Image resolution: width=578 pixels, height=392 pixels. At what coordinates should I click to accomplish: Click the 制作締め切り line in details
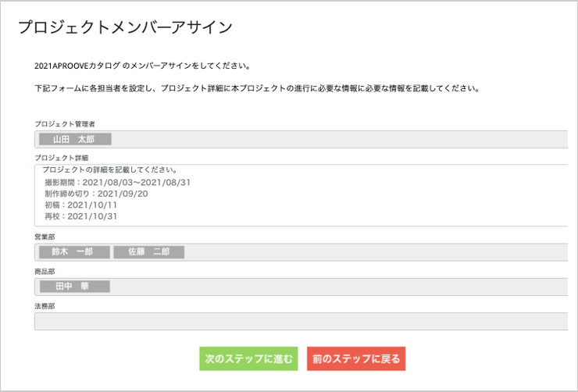click(x=96, y=194)
